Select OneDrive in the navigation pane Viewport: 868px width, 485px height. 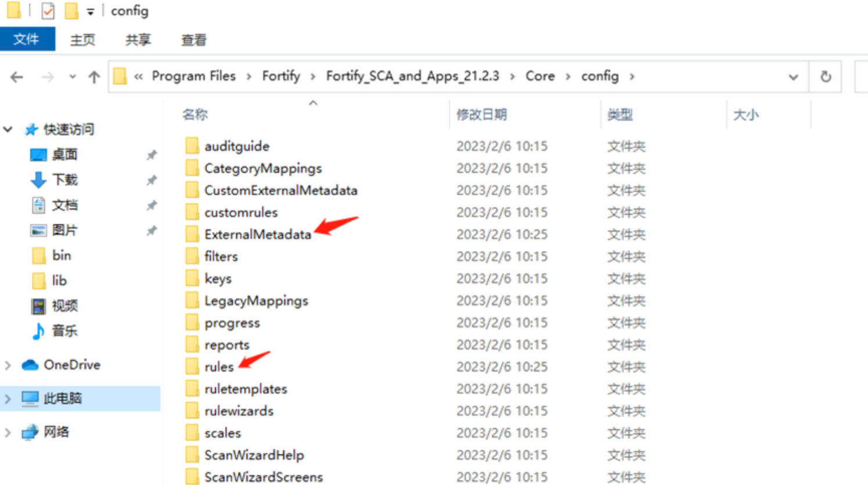(72, 365)
